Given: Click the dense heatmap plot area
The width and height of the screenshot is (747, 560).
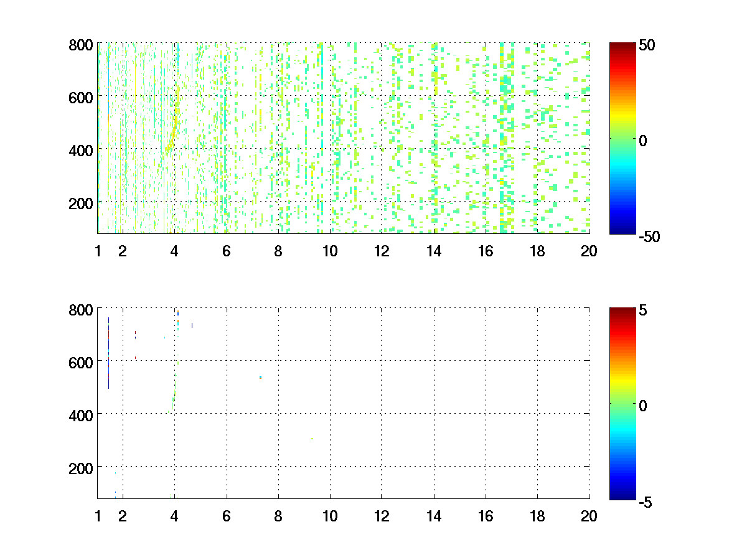Looking at the screenshot, I should pyautogui.click(x=343, y=138).
